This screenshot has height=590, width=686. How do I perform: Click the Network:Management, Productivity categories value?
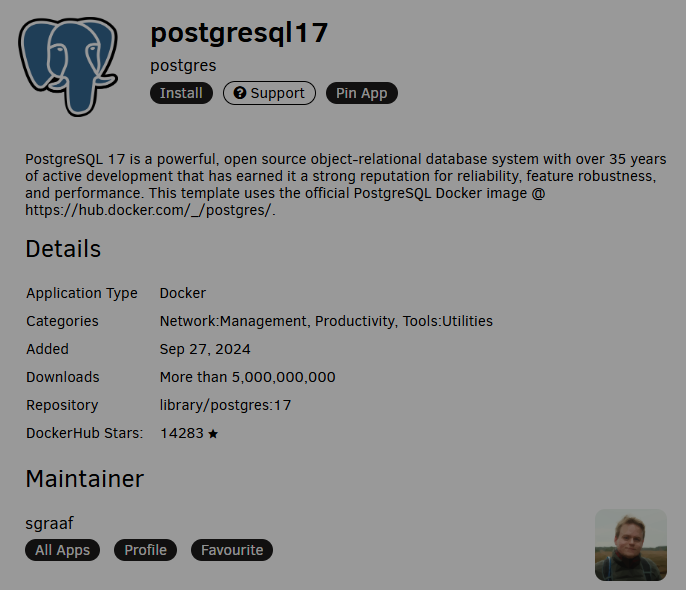326,321
